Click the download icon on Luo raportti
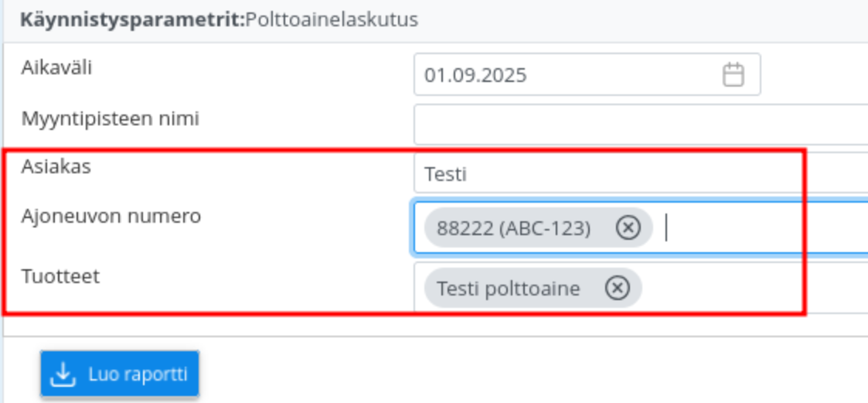Image resolution: width=868 pixels, height=403 pixels. coord(62,375)
